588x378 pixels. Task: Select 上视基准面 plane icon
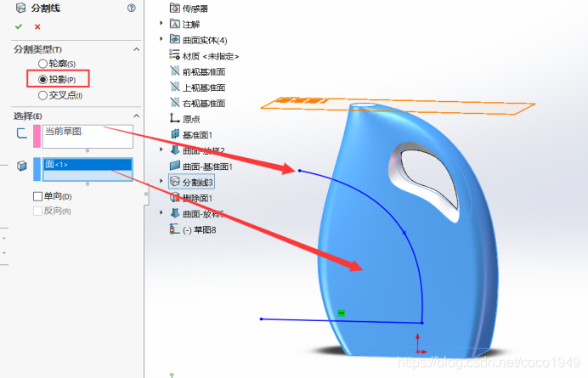(x=175, y=87)
